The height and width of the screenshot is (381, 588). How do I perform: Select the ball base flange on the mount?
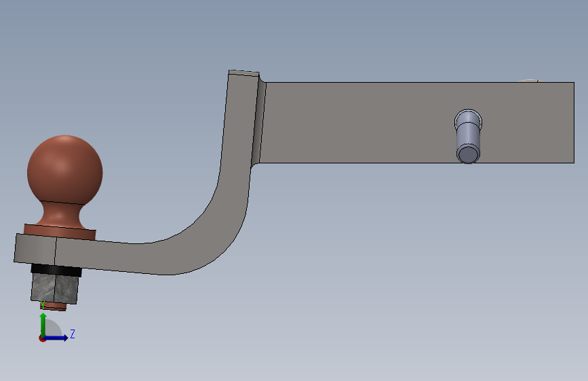click(x=60, y=232)
